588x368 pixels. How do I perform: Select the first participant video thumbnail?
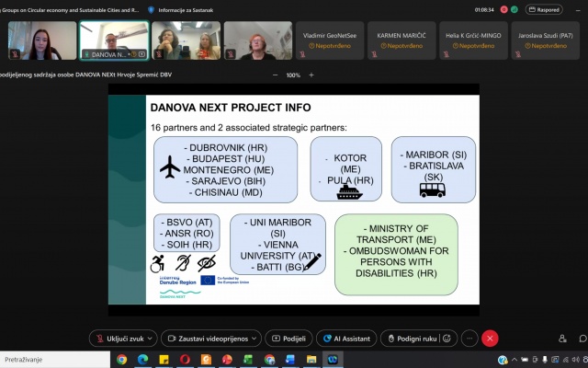click(42, 40)
